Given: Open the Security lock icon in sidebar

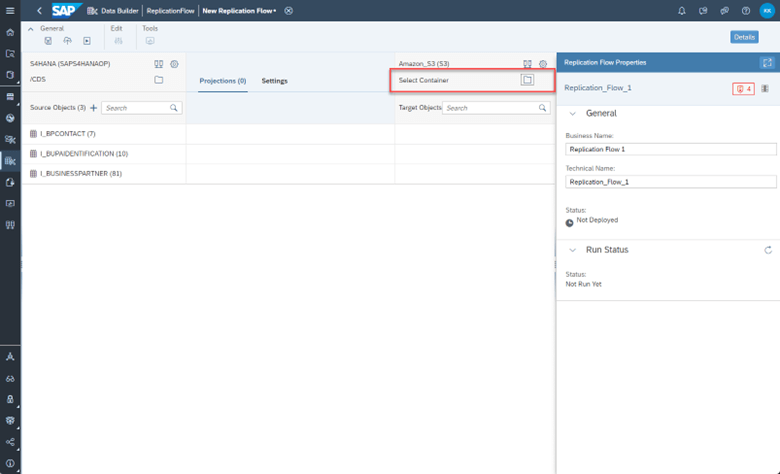Looking at the screenshot, I should click(10, 399).
